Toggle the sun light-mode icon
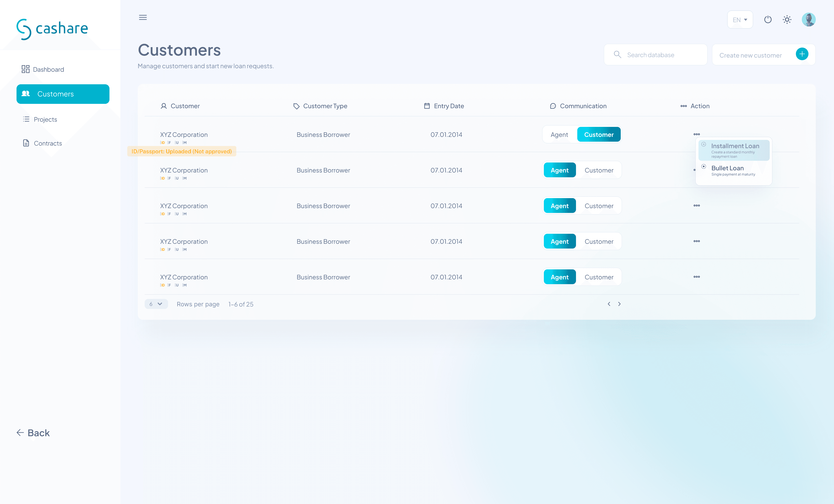This screenshot has width=834, height=504. [x=787, y=20]
